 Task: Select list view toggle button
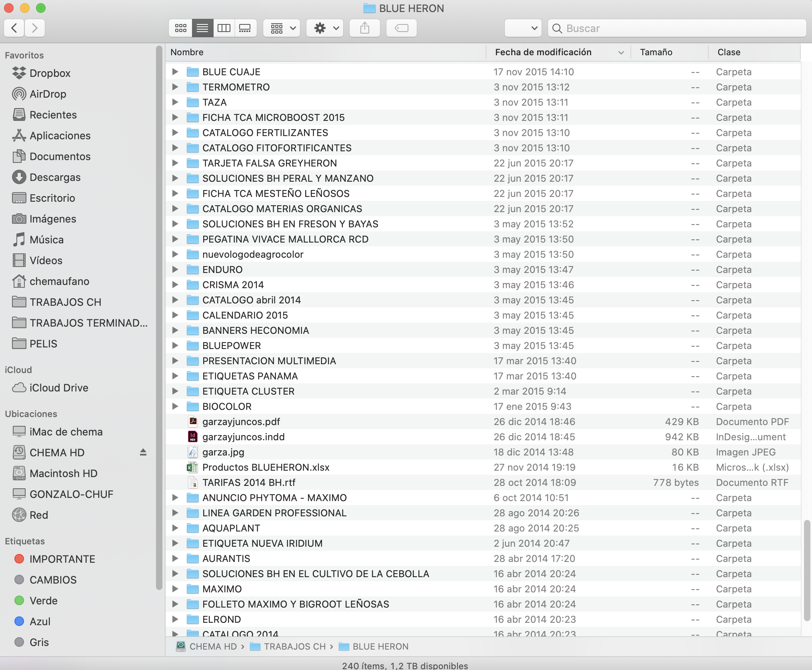point(202,28)
